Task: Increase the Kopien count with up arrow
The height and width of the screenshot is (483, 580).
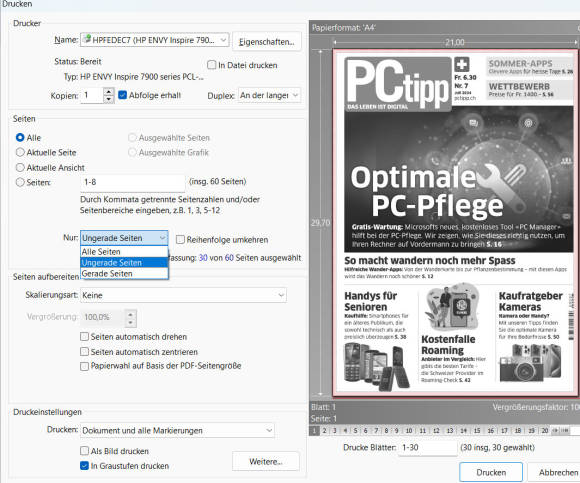Action: pos(108,92)
